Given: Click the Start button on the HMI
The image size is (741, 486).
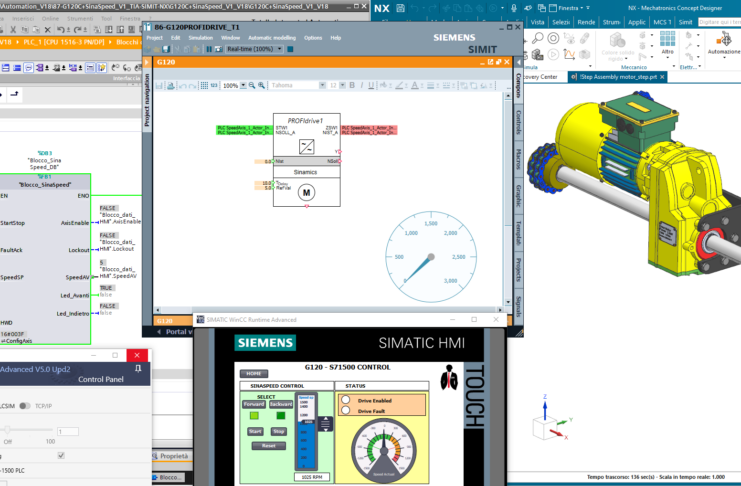Looking at the screenshot, I should [x=255, y=432].
